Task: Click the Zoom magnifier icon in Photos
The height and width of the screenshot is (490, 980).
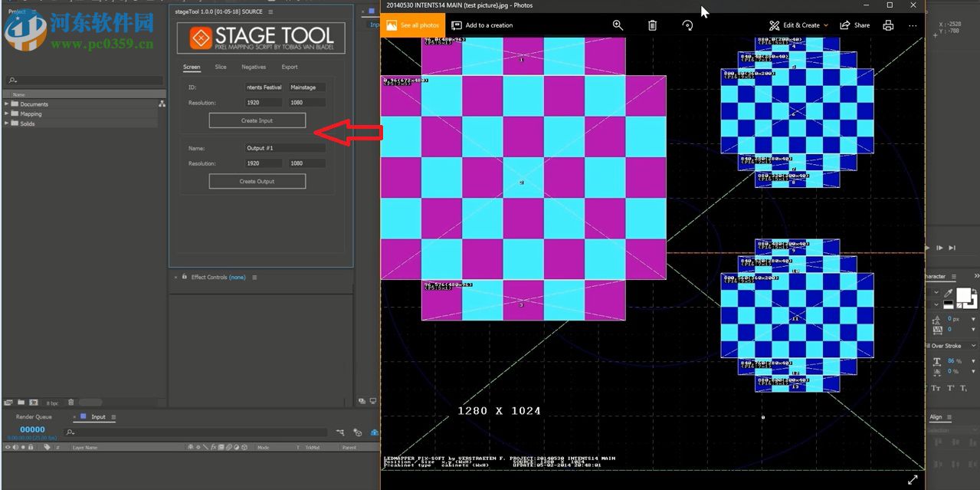Action: 618,25
